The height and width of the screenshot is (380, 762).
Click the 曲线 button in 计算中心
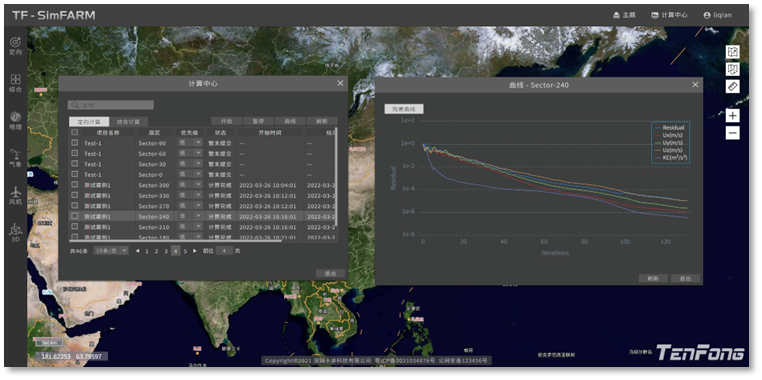(290, 121)
